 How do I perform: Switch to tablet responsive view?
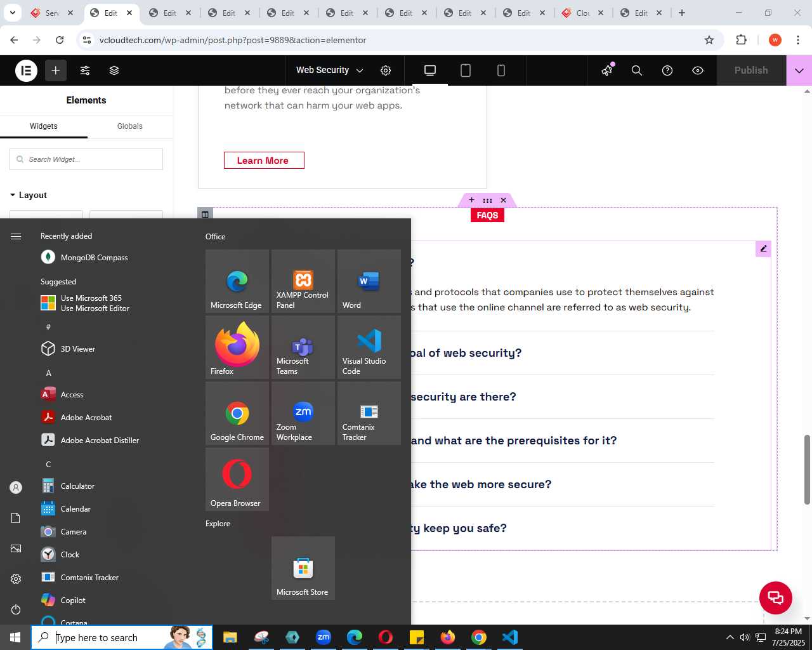466,70
